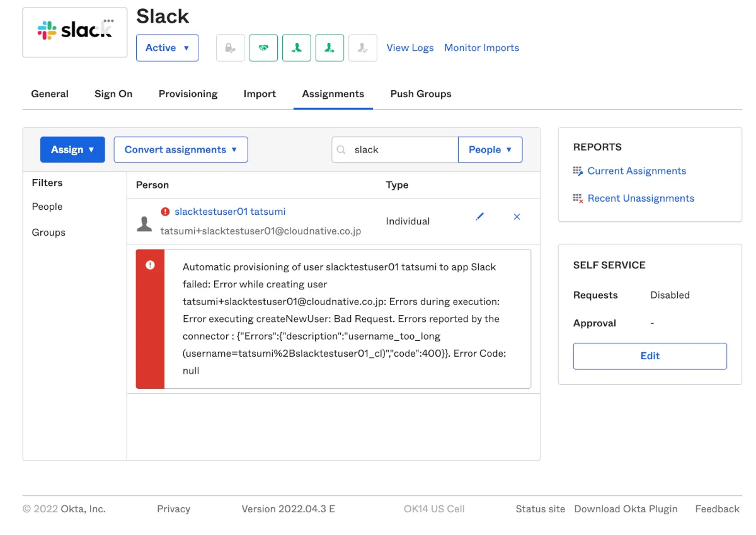Select the Groups filter
The width and height of the screenshot is (756, 535).
(49, 233)
